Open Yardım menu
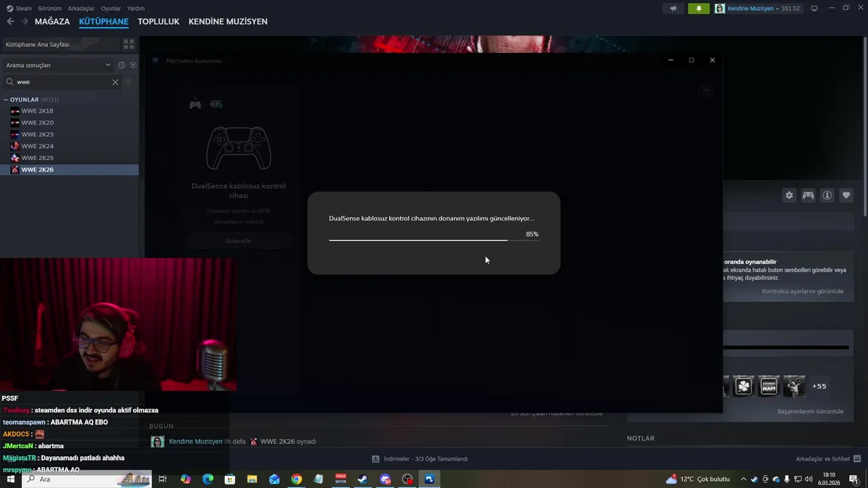The image size is (868, 488). [x=136, y=8]
